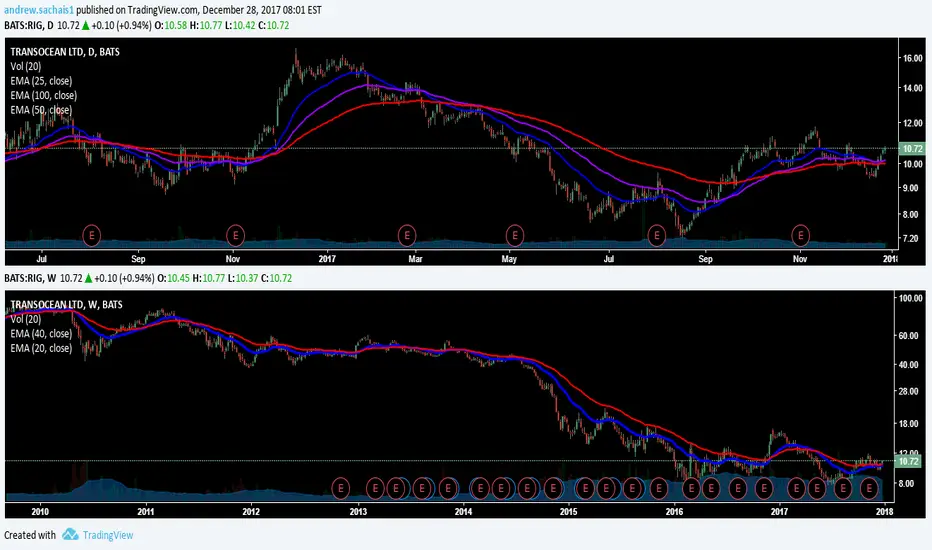Open the TradingView link at bottom
This screenshot has height=550, width=932.
tap(108, 535)
